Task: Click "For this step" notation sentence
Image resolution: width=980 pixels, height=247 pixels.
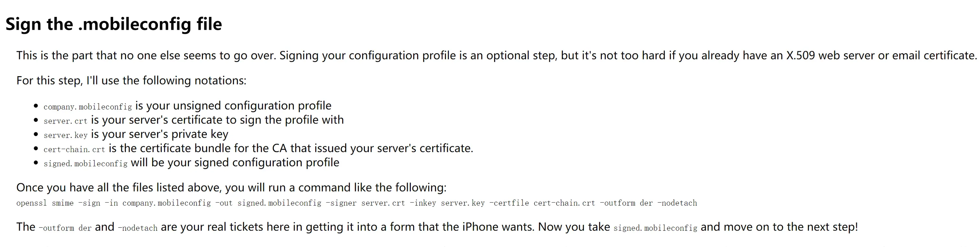Action: 131,81
